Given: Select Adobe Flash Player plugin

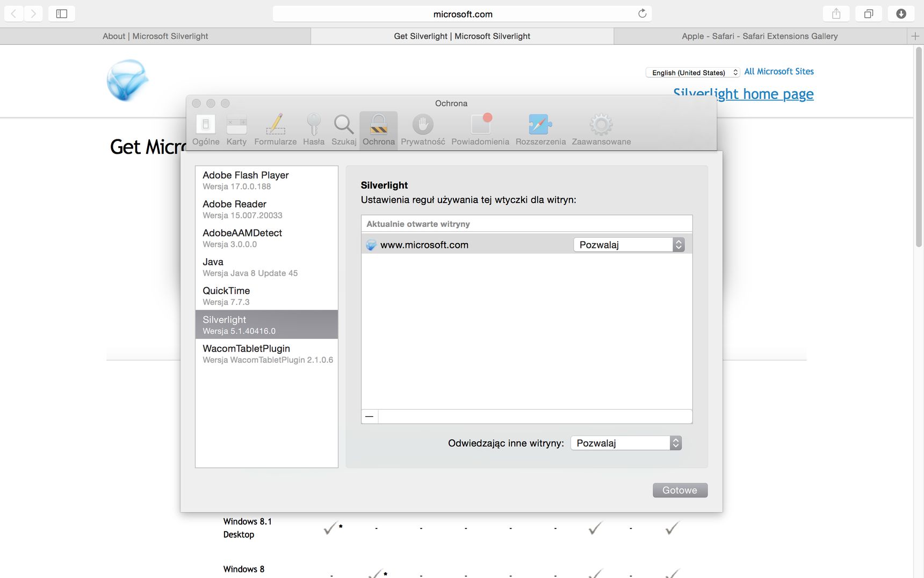Looking at the screenshot, I should tap(266, 180).
